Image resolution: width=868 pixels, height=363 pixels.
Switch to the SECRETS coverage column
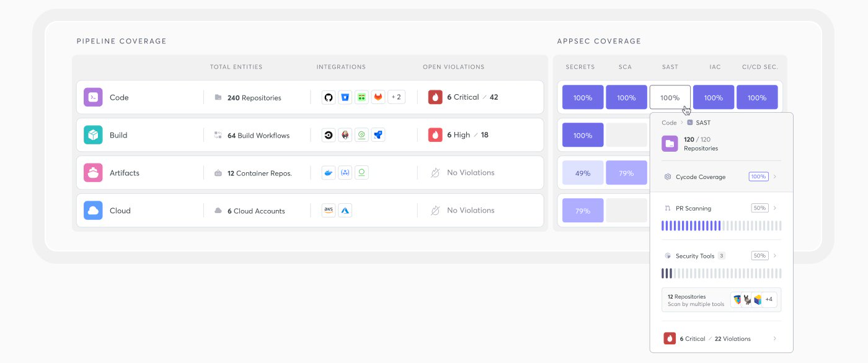coord(580,66)
